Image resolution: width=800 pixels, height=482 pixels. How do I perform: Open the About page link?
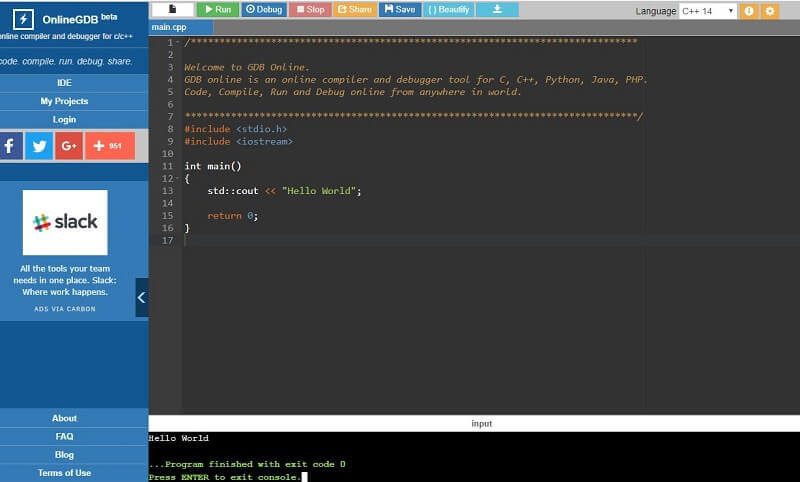(x=64, y=418)
